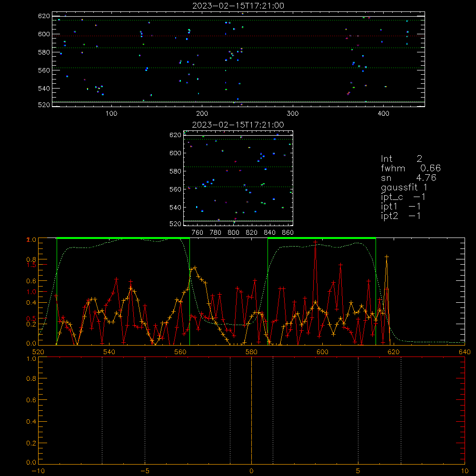Click the red 1.5 y-axis label
This screenshot has height=476, width=476.
tap(31, 265)
